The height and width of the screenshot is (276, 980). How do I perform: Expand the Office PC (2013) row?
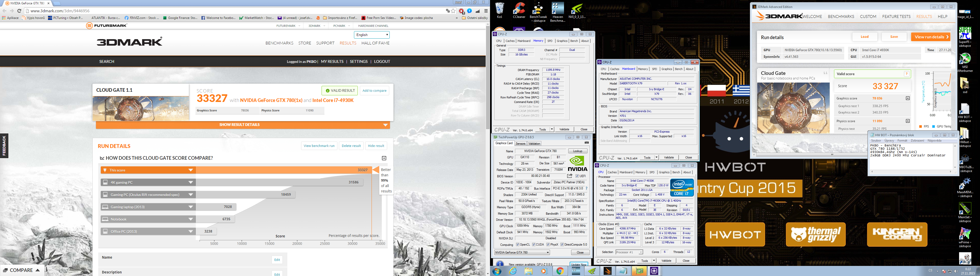pyautogui.click(x=148, y=231)
